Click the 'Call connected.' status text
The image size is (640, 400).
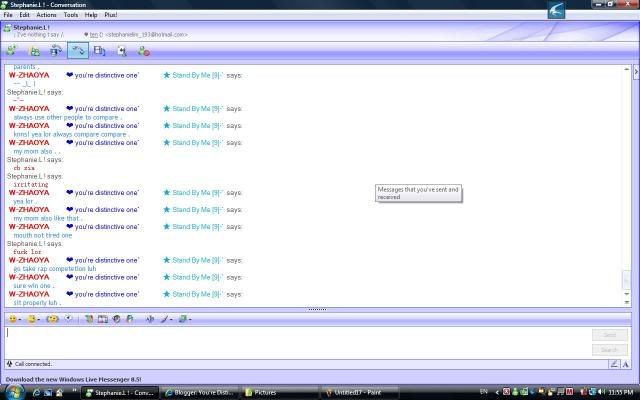click(x=33, y=364)
